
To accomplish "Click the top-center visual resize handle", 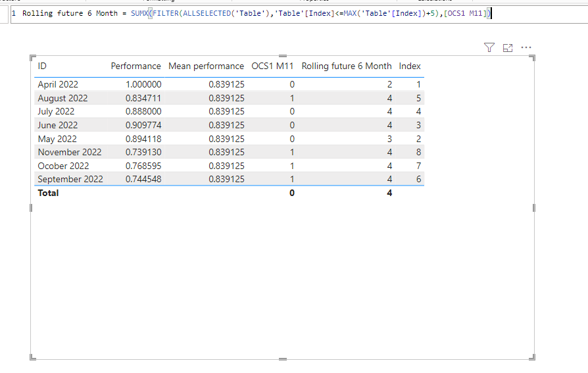I will pos(283,57).
